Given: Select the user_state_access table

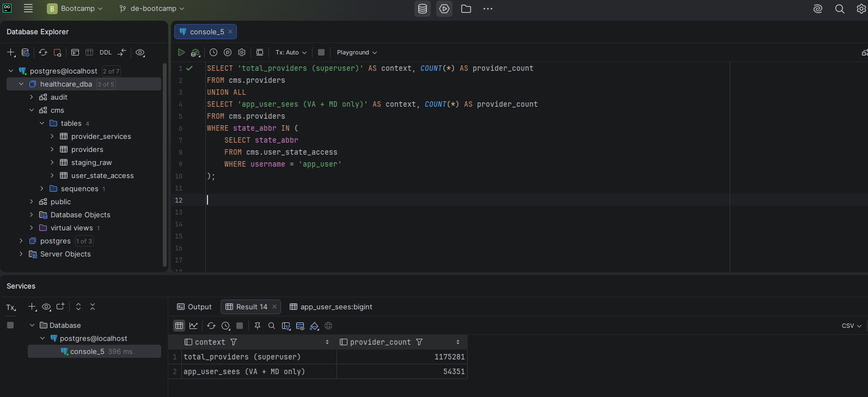Looking at the screenshot, I should (x=102, y=175).
